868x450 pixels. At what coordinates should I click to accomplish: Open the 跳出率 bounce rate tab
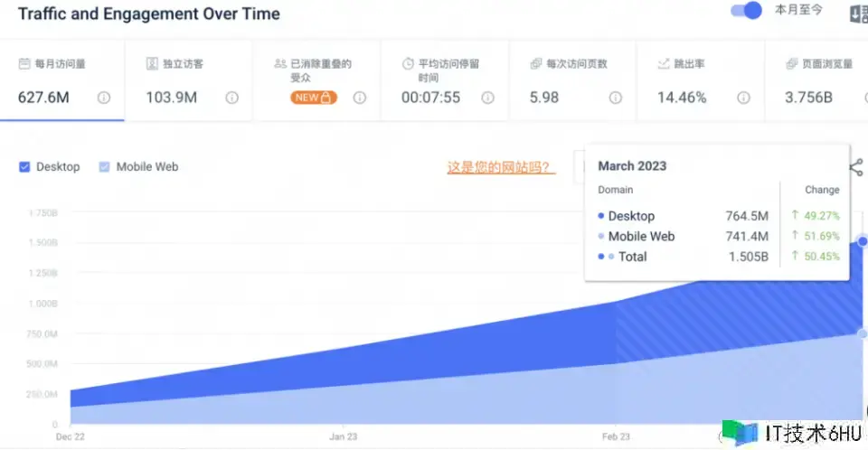click(691, 65)
